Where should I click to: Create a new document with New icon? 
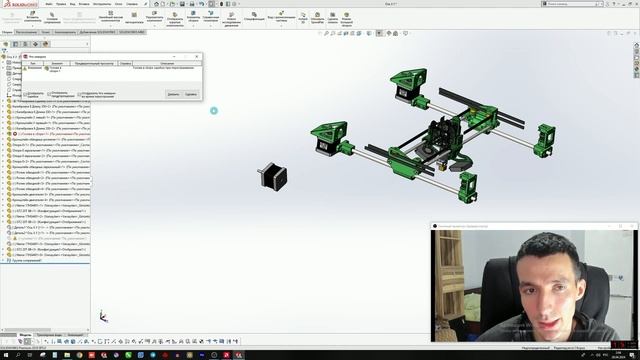coord(163,4)
